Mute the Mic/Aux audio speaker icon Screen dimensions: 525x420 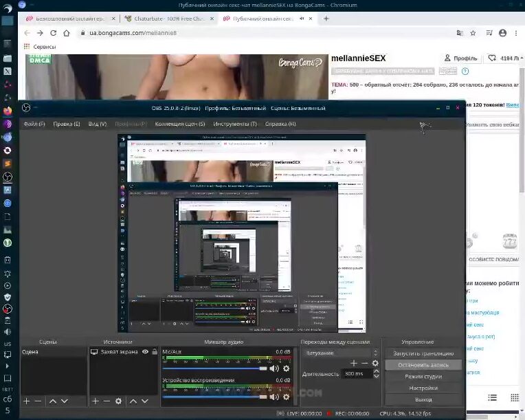pyautogui.click(x=275, y=368)
